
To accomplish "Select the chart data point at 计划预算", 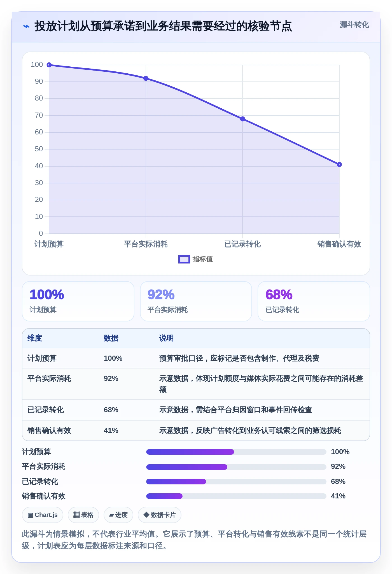I will (x=49, y=65).
